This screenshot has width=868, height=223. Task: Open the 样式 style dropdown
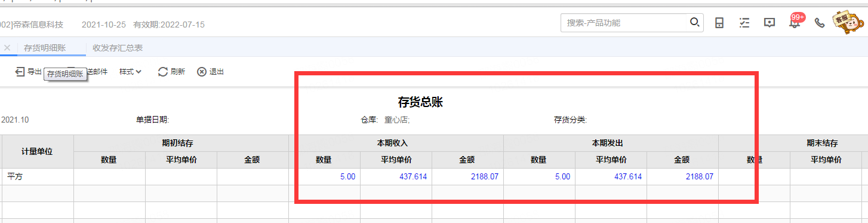click(x=130, y=72)
